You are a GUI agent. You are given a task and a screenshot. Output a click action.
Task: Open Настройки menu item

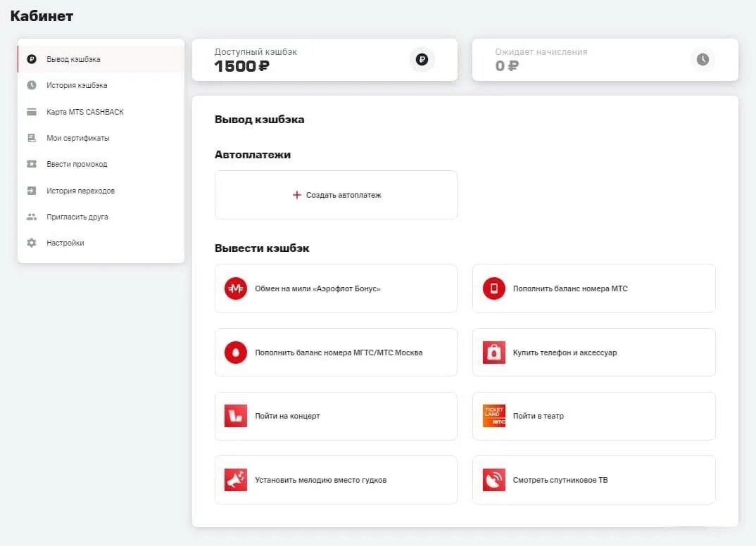(x=101, y=243)
